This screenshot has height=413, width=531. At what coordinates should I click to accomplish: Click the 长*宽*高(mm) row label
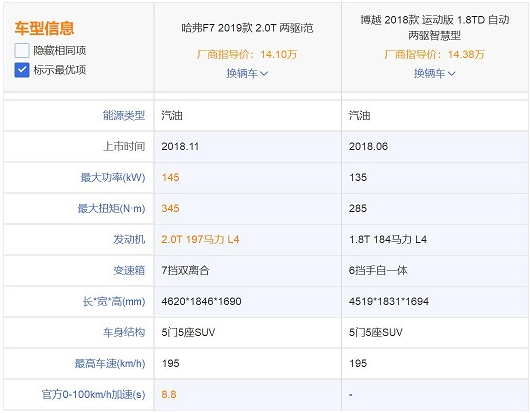114,301
